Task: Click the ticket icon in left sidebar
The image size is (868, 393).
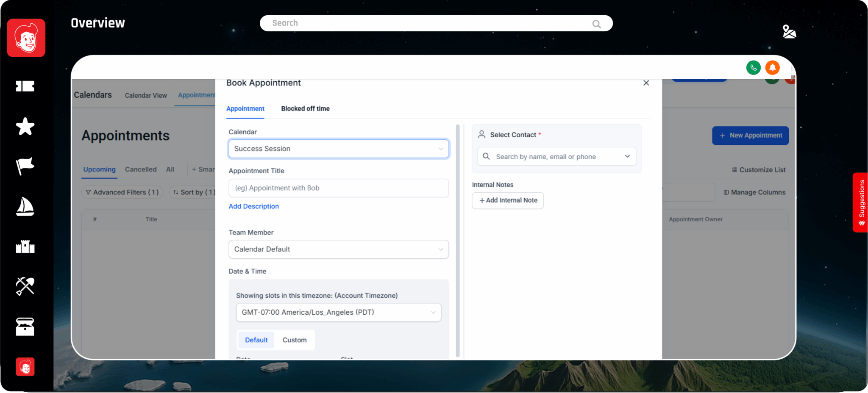Action: 25,86
